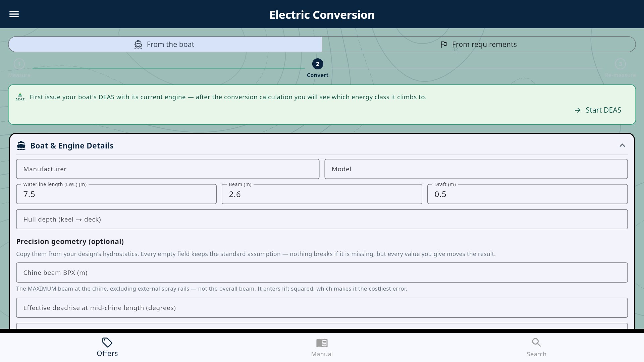
Task: Edit the Draft (m) value 0.5
Action: pos(527,194)
